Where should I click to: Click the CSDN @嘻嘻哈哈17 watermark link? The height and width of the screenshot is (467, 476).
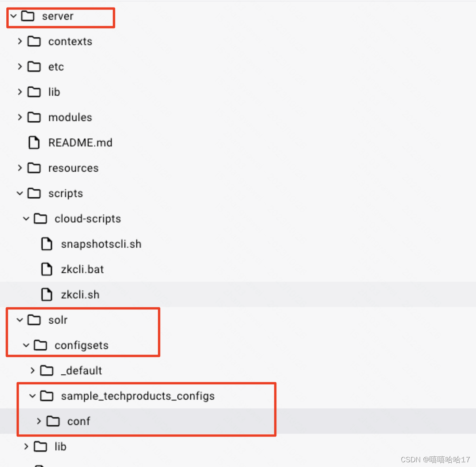[435, 459]
